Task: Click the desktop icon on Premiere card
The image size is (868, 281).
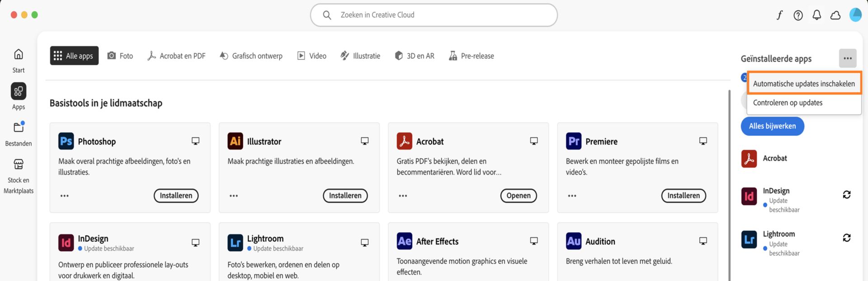Action: (703, 141)
